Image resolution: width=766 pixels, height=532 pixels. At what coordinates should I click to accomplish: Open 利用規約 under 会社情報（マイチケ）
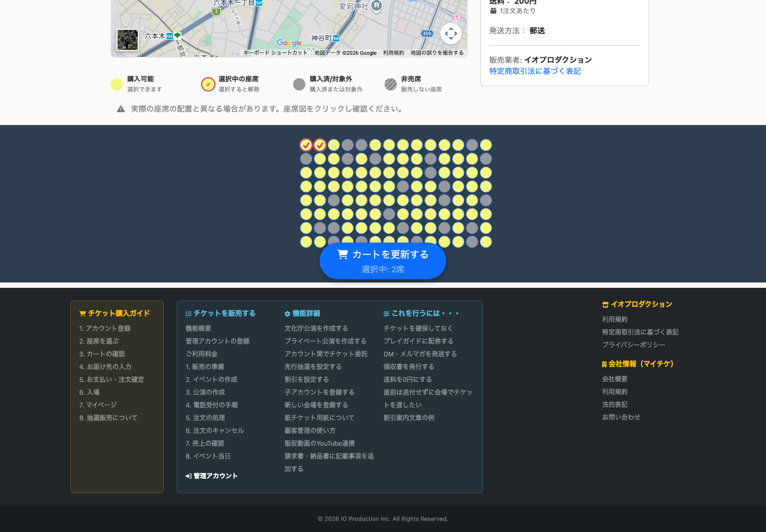click(615, 392)
